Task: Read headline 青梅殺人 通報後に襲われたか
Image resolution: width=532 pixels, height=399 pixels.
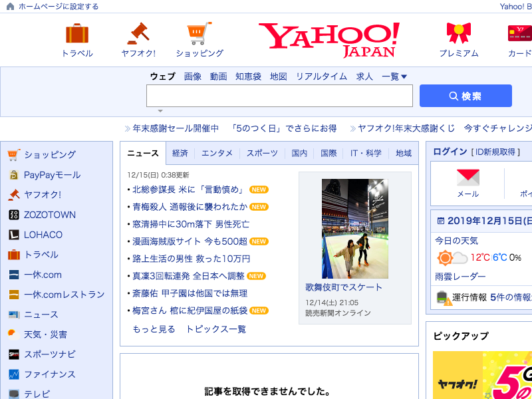Action: tap(190, 207)
